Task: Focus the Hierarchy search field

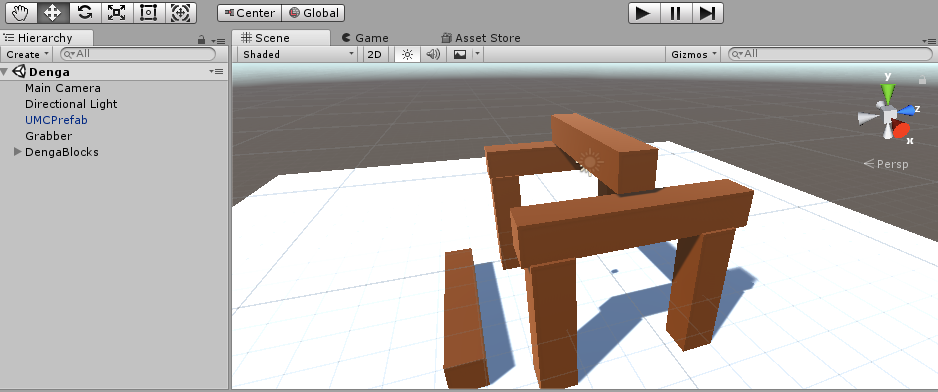Action: [138, 54]
